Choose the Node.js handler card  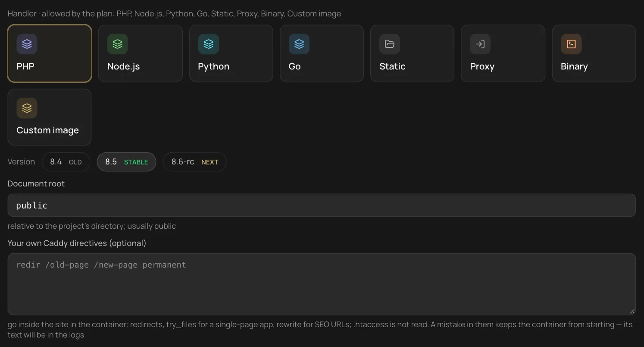pos(141,54)
